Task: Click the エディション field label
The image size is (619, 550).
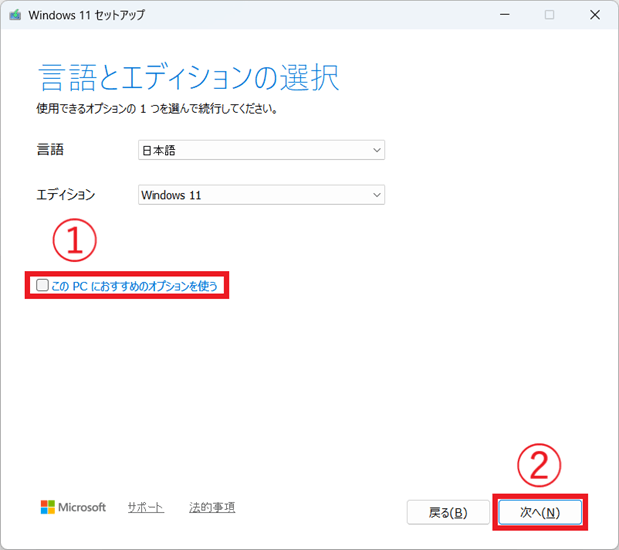Action: pos(66,195)
